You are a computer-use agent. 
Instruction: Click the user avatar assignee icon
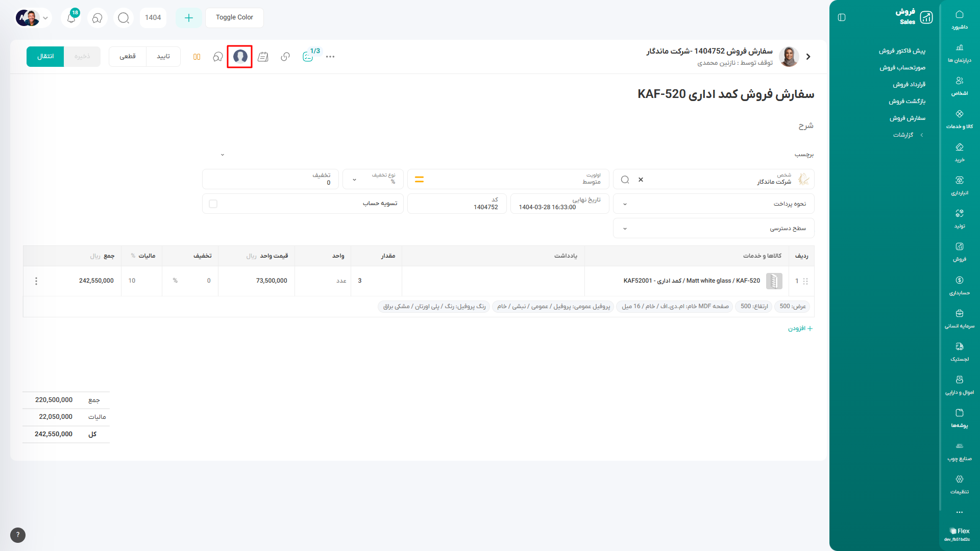tap(240, 56)
